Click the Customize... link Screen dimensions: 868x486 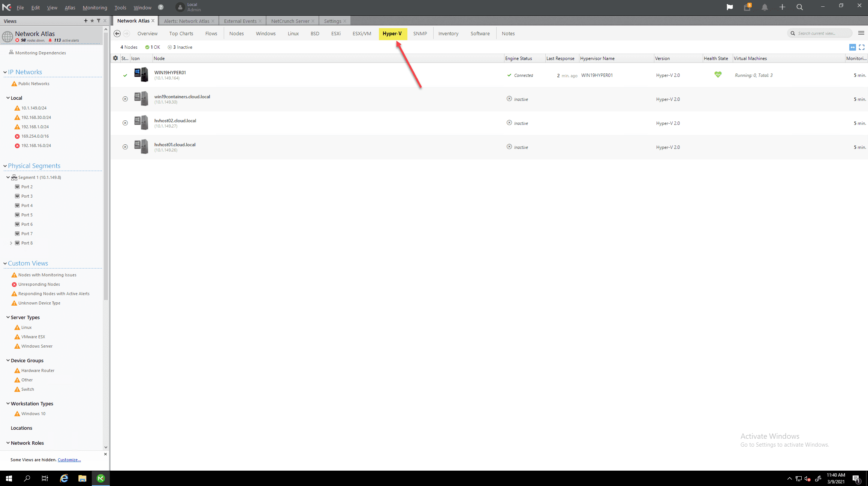pos(69,460)
